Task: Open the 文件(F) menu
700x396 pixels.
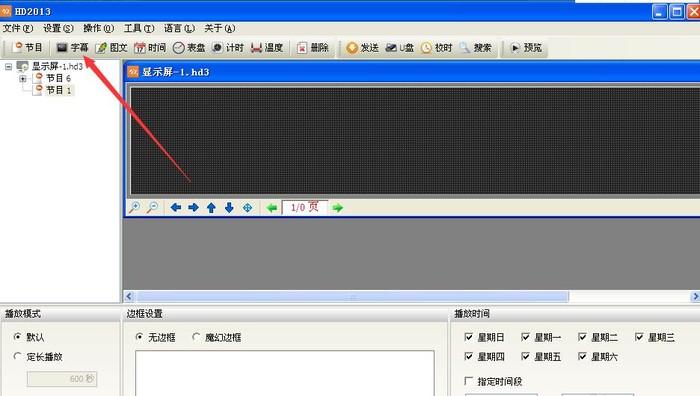Action: [18, 28]
